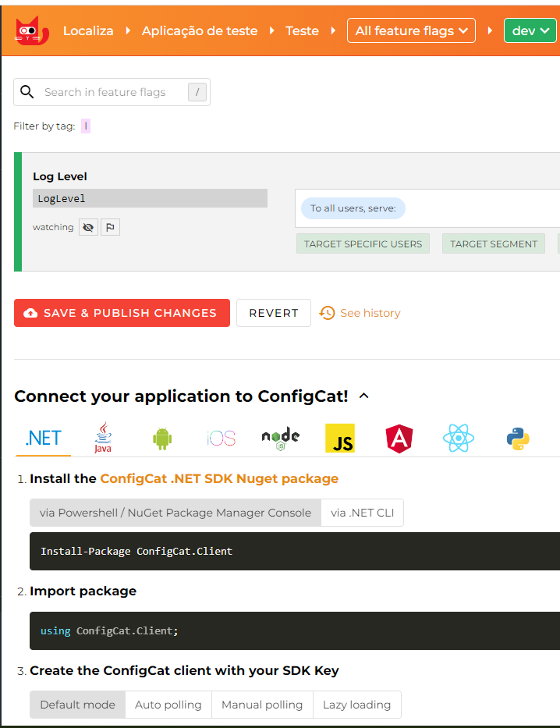Focus the Search in feature flags field

[x=112, y=92]
